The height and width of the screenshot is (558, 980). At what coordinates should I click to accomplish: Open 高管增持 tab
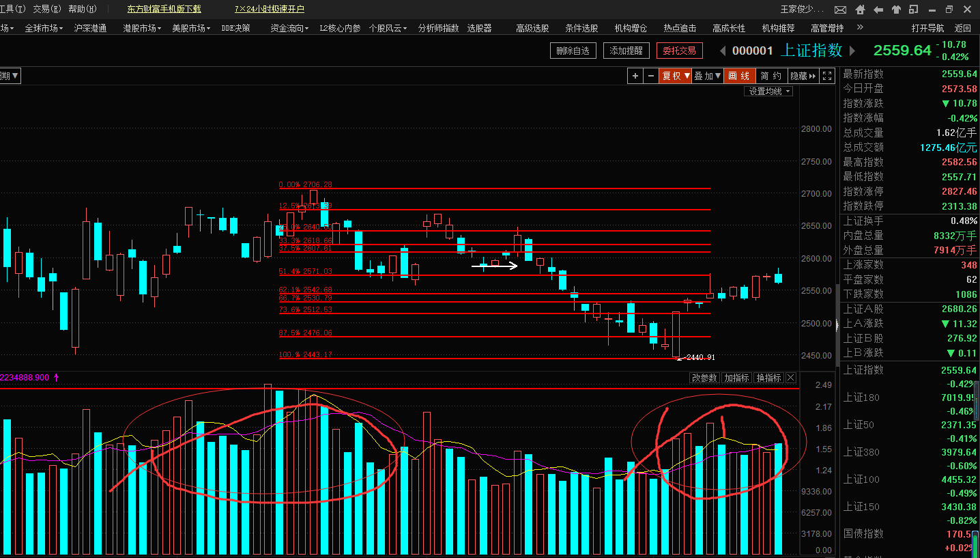coord(827,28)
